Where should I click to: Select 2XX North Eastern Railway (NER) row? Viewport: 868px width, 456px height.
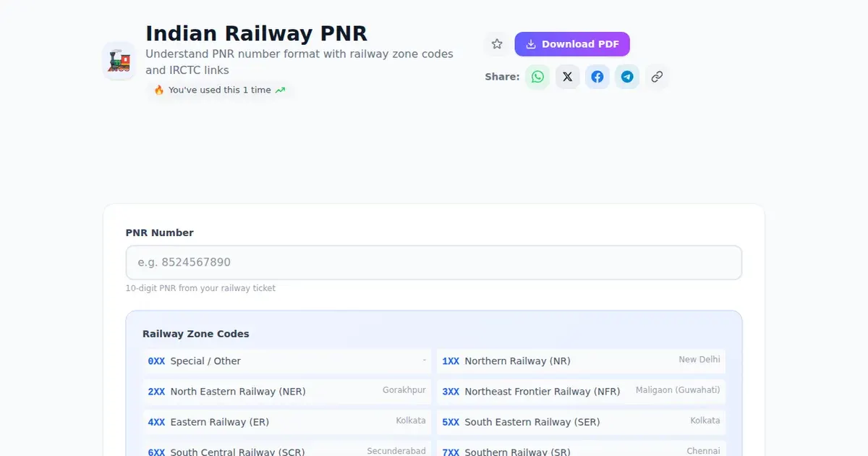287,392
